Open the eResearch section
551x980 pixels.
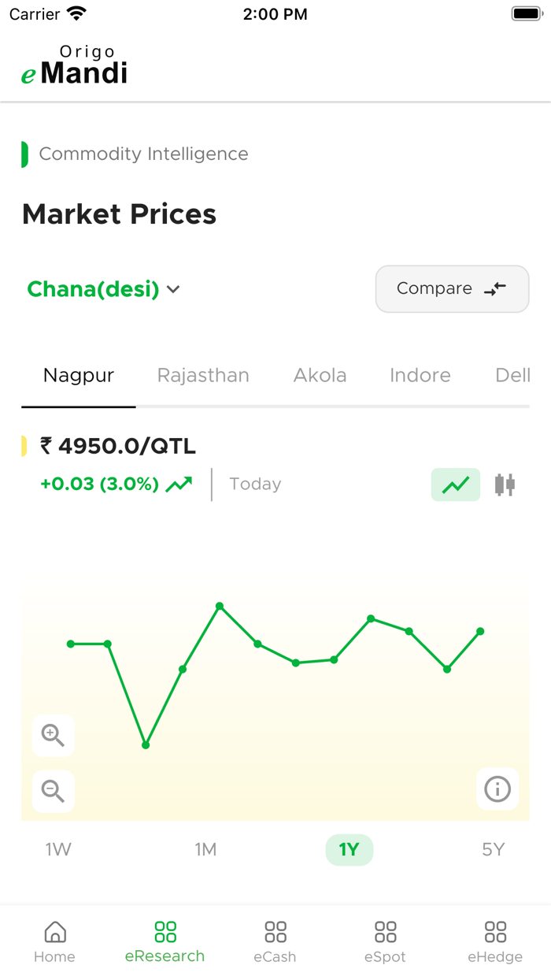pos(165,942)
